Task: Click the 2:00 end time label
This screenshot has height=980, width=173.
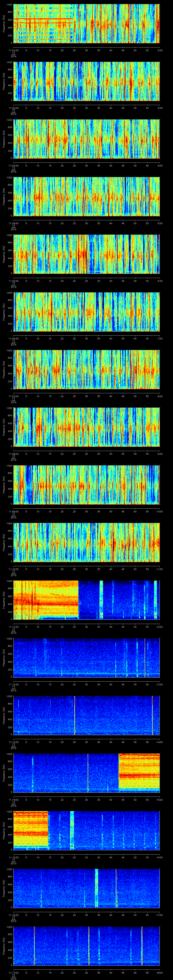Action: coord(160,50)
